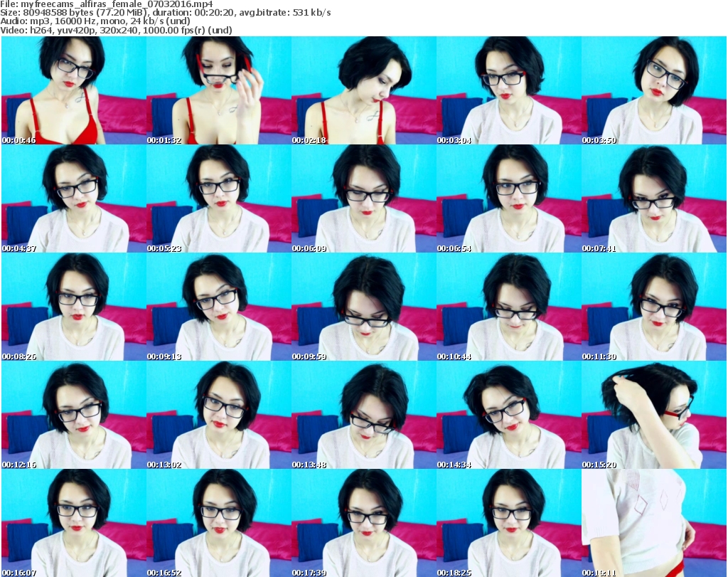
Task: Click the thumbnail timestamped 00:00:46
Action: pyautogui.click(x=74, y=90)
